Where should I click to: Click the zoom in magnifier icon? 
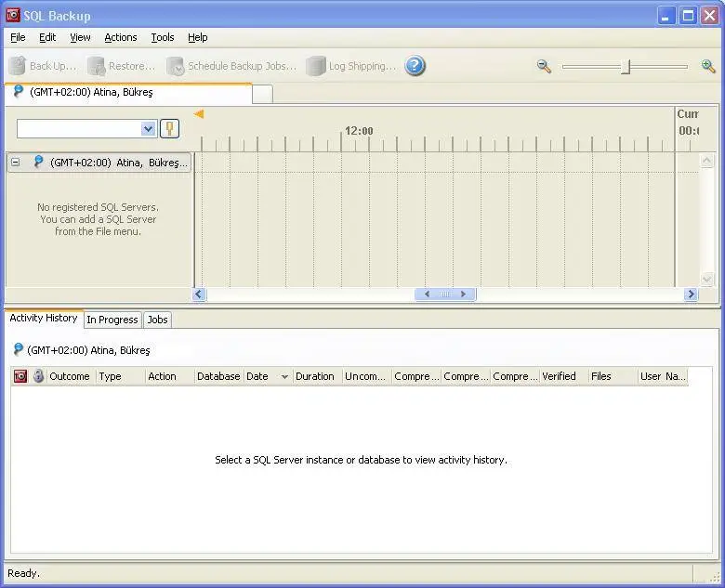pos(708,66)
